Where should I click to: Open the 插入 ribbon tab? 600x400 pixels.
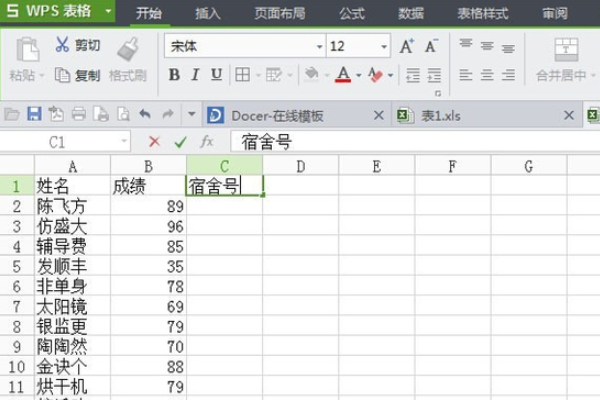208,13
